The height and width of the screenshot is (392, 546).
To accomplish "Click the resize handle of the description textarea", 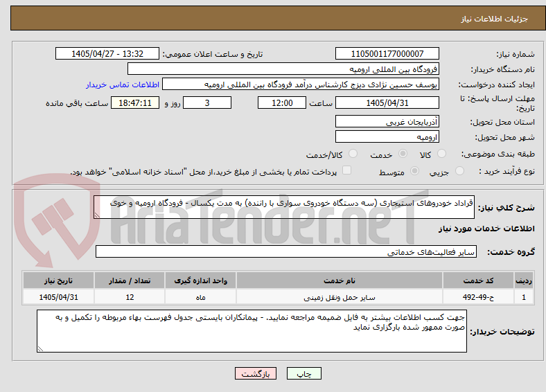I will (x=97, y=215).
